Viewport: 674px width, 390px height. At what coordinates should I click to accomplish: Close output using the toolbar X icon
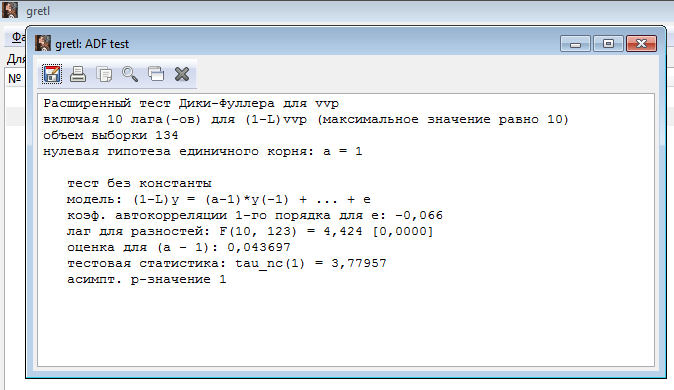[x=182, y=74]
